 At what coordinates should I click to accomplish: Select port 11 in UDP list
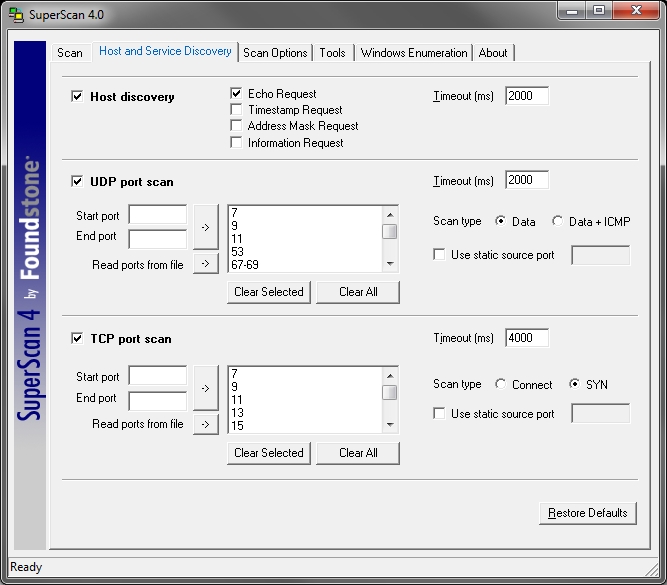306,239
